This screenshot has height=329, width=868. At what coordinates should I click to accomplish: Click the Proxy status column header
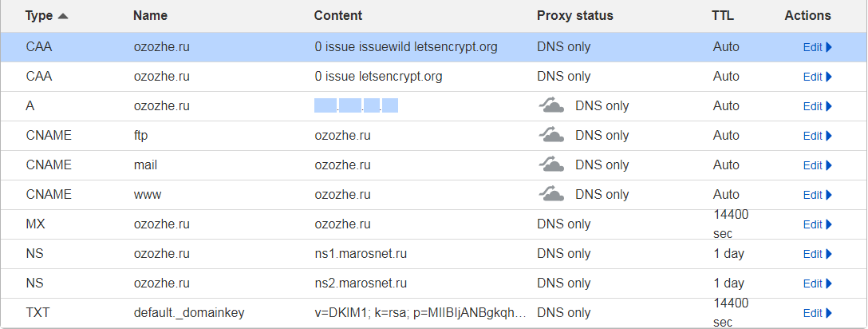pos(574,16)
